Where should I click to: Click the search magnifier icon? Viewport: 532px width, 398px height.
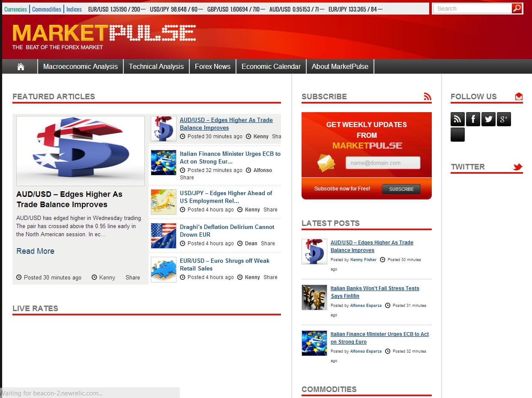pos(517,8)
